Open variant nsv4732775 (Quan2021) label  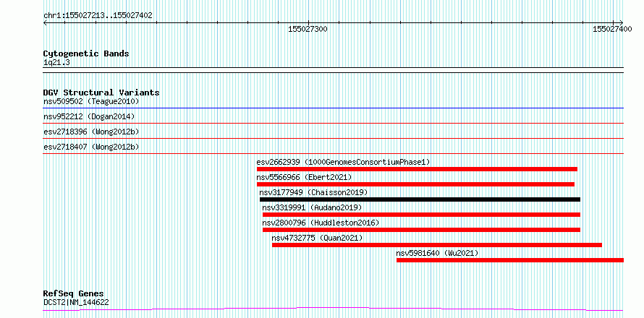pyautogui.click(x=317, y=238)
